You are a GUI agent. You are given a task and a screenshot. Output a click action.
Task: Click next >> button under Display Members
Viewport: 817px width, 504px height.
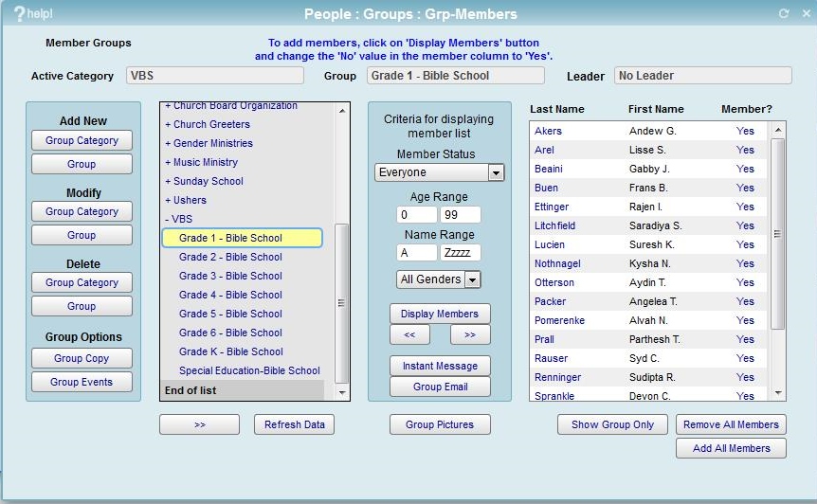click(470, 334)
